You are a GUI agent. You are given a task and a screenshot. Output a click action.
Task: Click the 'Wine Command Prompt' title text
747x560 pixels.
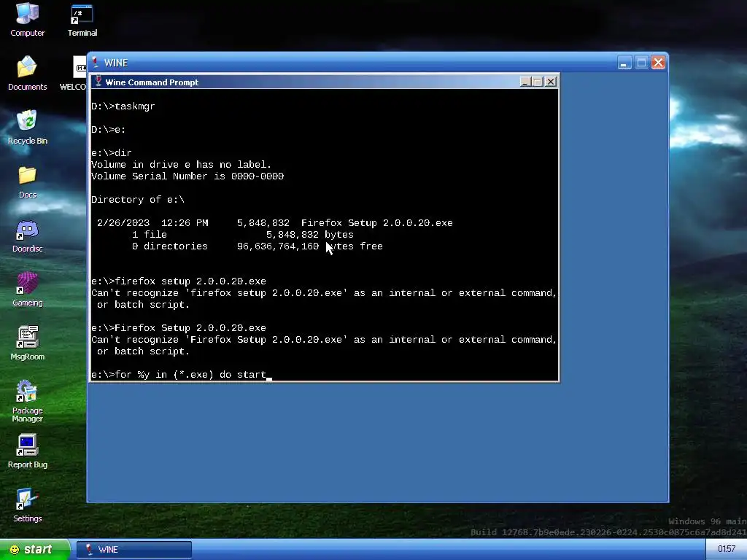(x=152, y=82)
